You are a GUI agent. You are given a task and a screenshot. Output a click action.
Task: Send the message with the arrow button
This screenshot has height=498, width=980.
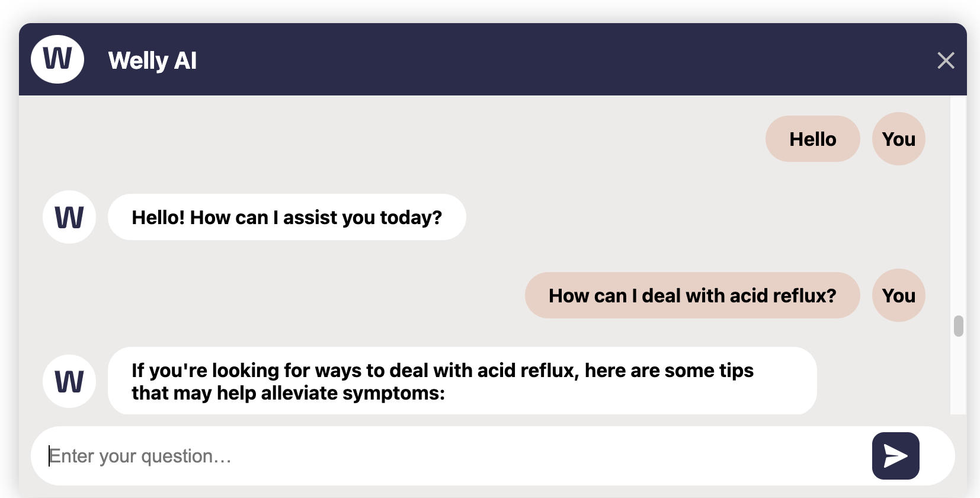coord(895,456)
